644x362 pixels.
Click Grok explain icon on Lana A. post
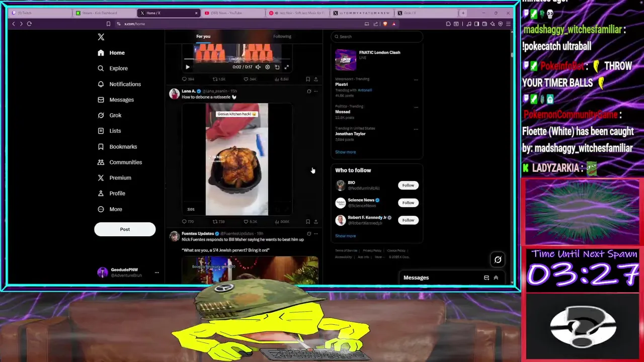click(309, 91)
